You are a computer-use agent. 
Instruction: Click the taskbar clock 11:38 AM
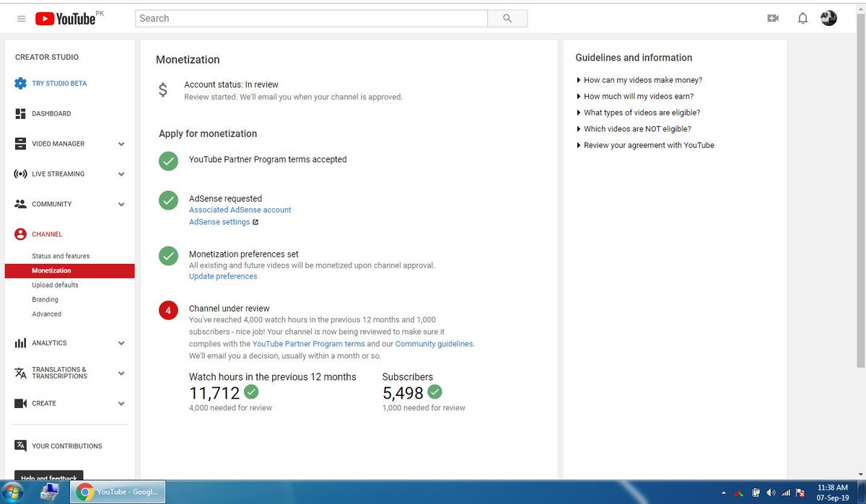(831, 493)
